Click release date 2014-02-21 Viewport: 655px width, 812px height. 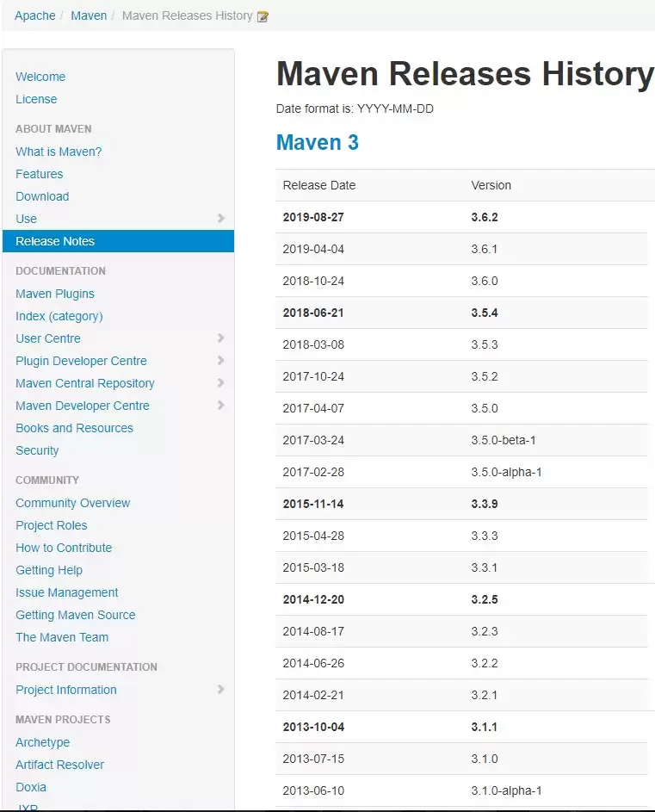coord(313,695)
